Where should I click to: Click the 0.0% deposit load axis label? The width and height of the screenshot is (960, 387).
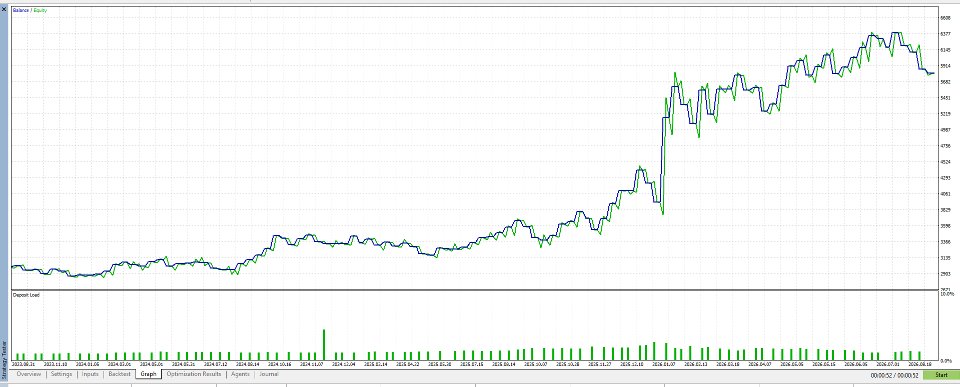pos(947,360)
